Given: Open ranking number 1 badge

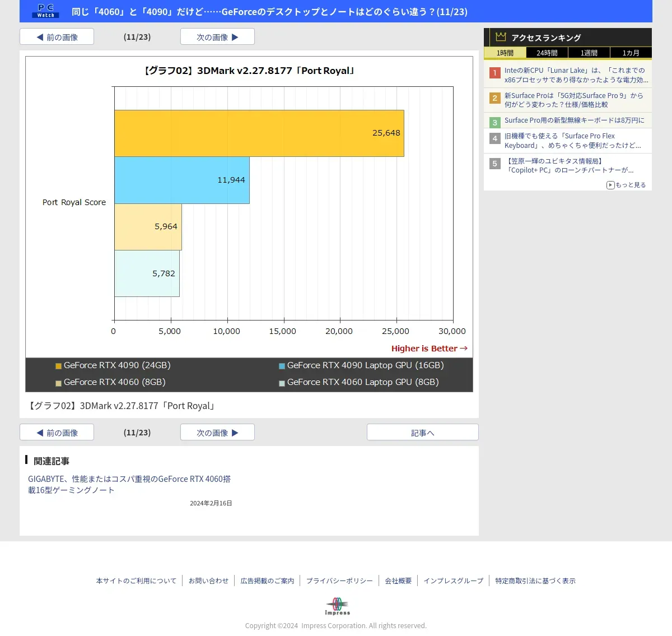Looking at the screenshot, I should 495,73.
